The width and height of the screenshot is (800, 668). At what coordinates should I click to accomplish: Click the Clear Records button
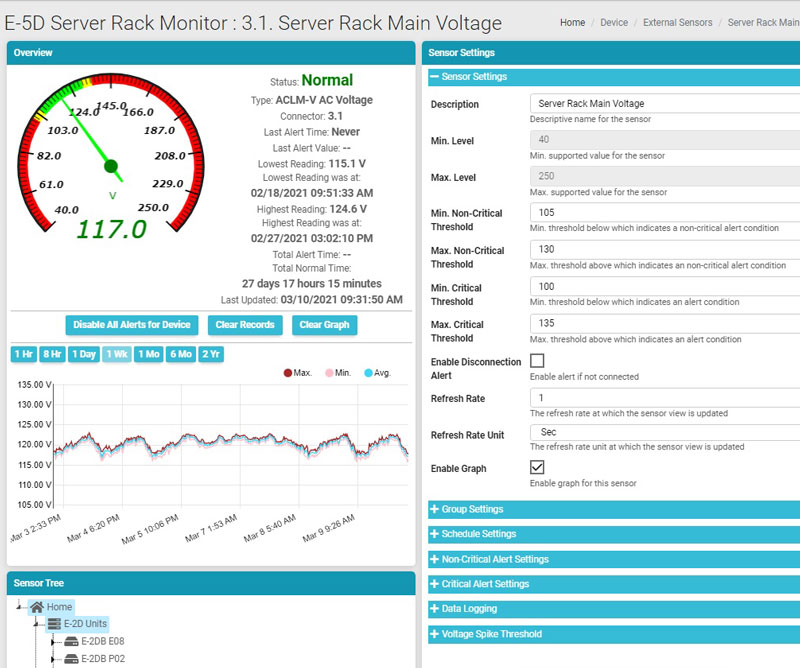(x=245, y=325)
